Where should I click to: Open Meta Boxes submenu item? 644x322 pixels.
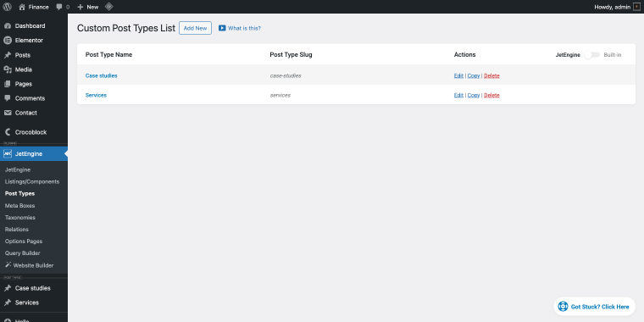(19, 205)
